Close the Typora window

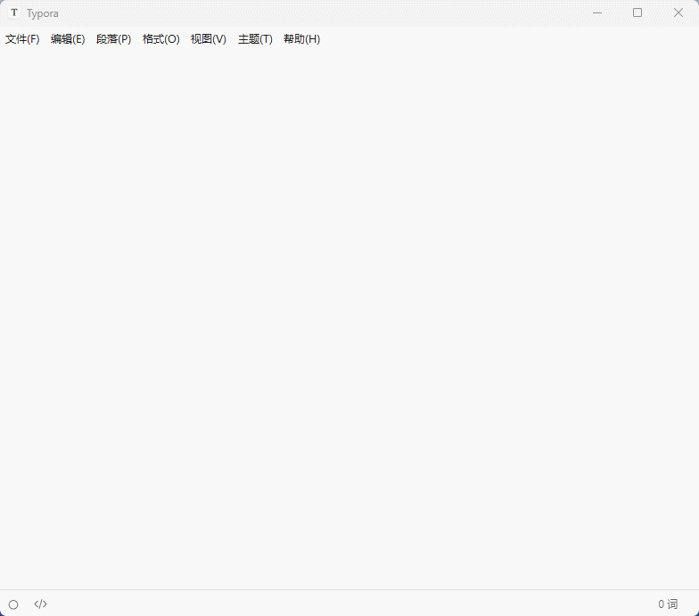click(678, 12)
